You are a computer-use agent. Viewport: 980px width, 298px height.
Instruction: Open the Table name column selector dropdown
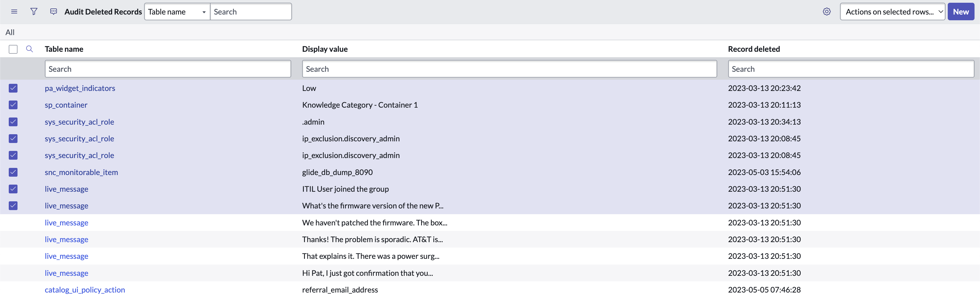click(x=177, y=12)
